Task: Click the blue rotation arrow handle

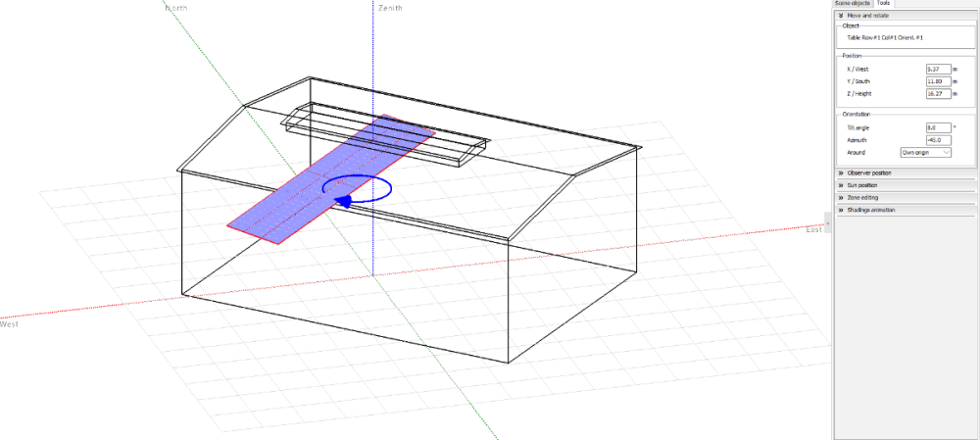Action: 344,200
